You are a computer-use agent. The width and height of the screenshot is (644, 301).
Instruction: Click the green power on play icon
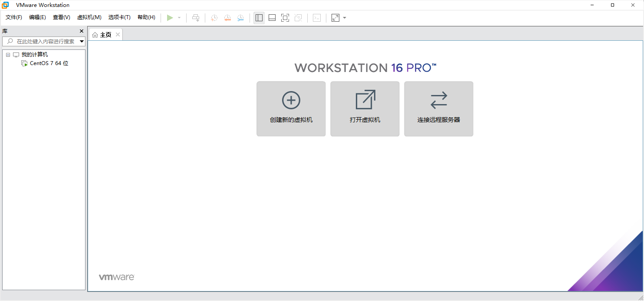tap(170, 18)
